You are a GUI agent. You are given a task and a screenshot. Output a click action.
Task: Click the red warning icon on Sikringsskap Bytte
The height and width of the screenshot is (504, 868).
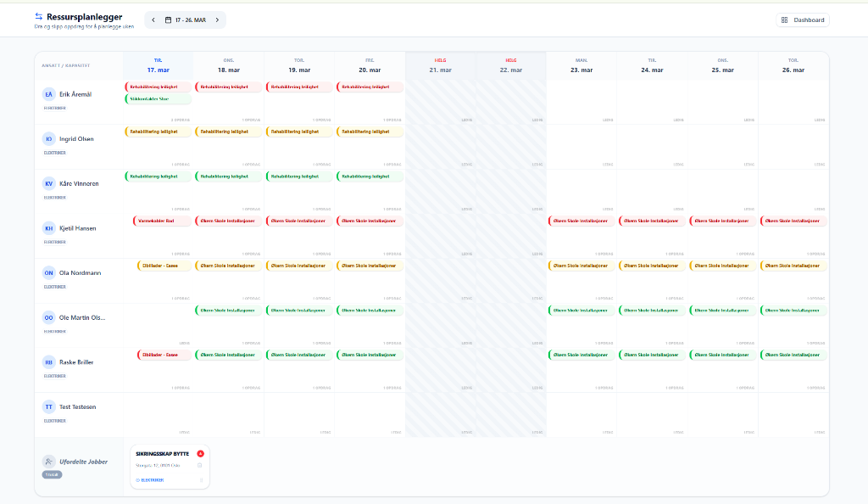click(200, 454)
